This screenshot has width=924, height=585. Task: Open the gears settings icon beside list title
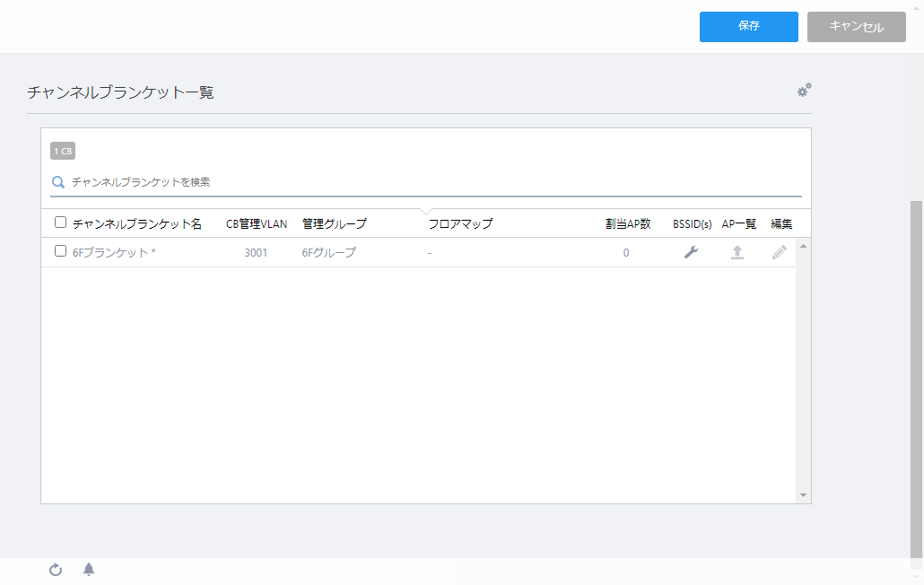pyautogui.click(x=805, y=90)
